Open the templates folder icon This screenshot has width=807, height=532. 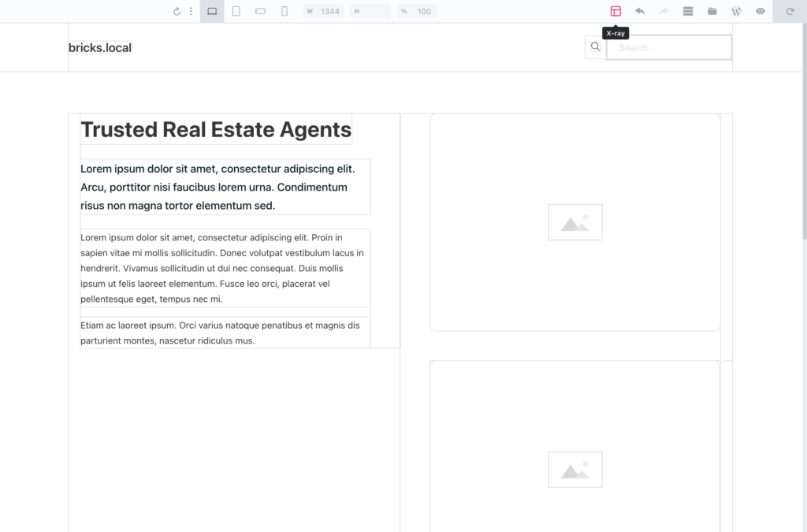712,11
